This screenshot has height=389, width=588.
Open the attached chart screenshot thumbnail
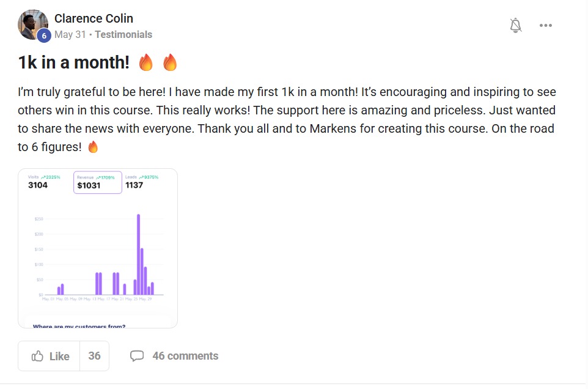(x=98, y=248)
